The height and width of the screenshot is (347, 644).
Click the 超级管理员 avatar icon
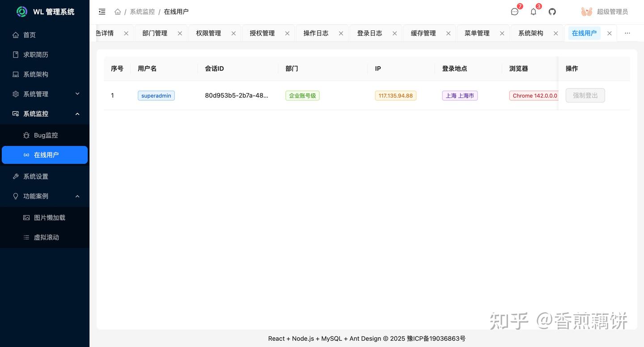(x=587, y=12)
